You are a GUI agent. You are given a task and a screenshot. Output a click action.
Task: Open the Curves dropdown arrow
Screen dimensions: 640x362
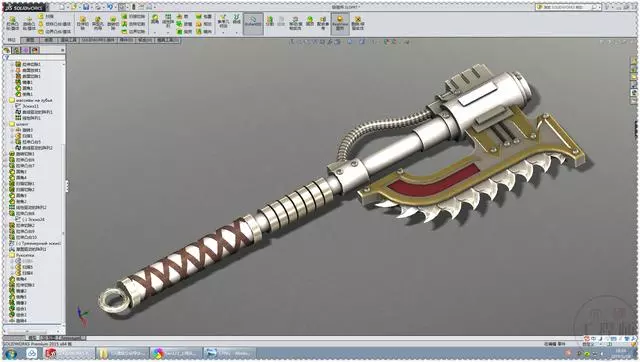pos(237,33)
